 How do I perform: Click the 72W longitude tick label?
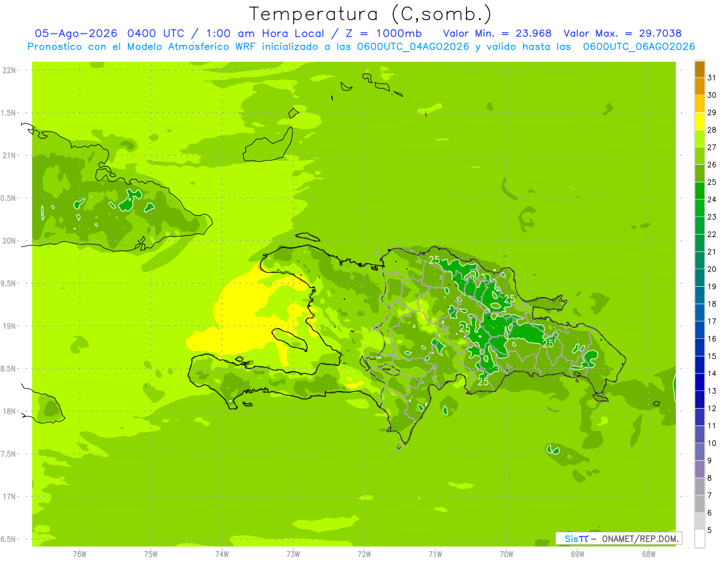coord(364,553)
